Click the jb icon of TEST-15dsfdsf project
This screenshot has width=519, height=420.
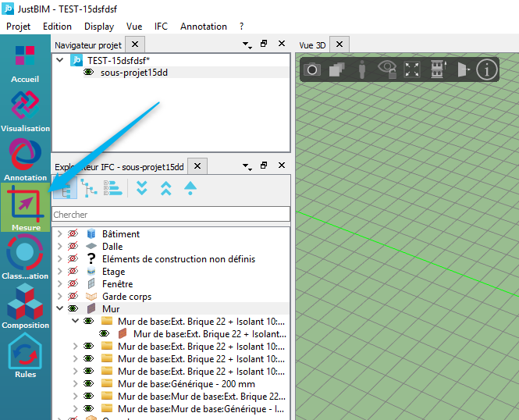click(76, 60)
